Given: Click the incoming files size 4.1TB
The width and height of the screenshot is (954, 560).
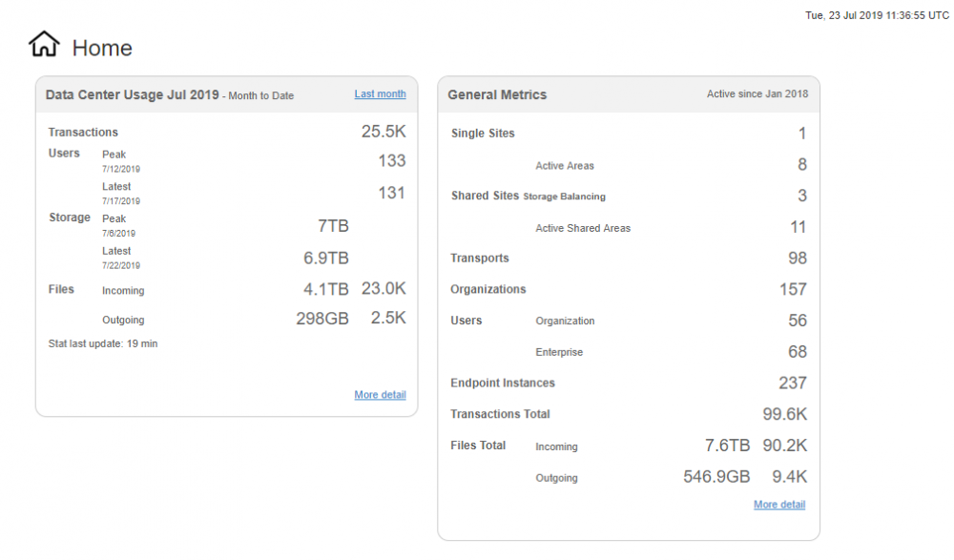Looking at the screenshot, I should (x=325, y=289).
